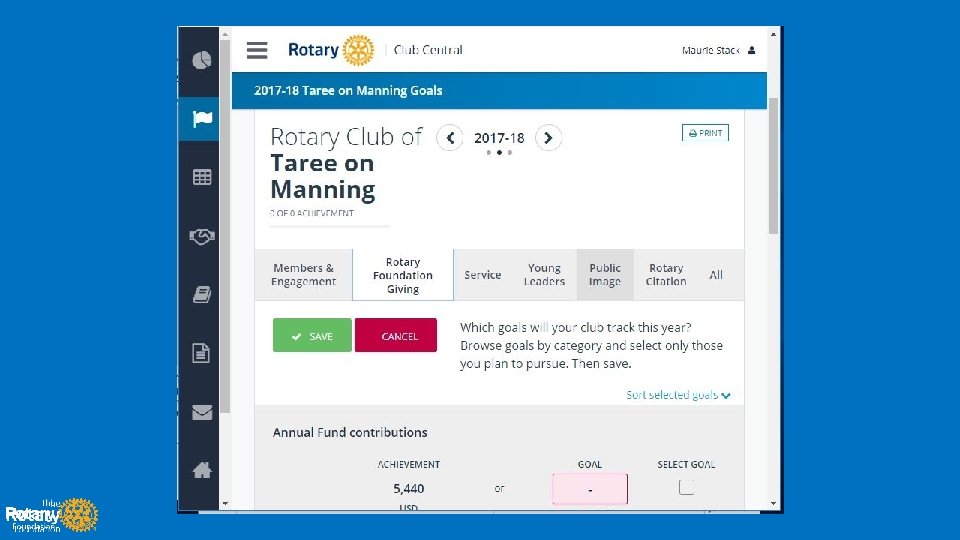Open the book icon in sidebar
960x540 pixels.
(202, 294)
